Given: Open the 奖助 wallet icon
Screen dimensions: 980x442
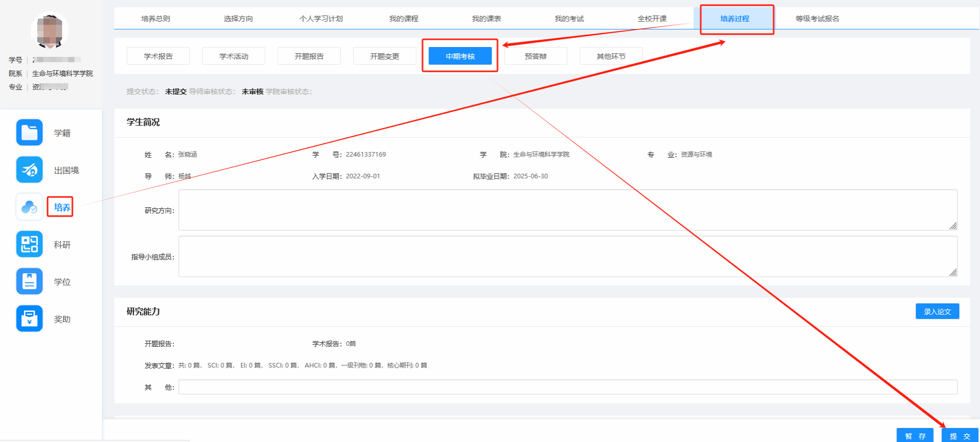Looking at the screenshot, I should tap(29, 319).
